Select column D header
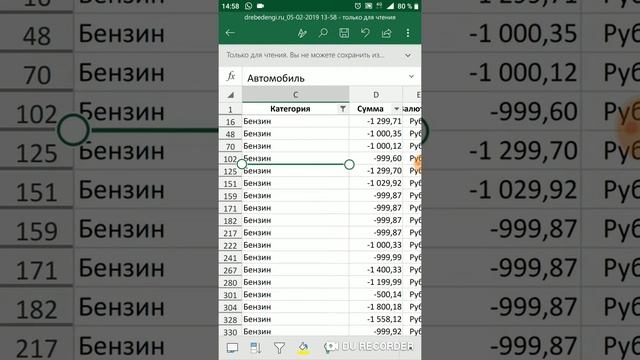 (x=376, y=95)
